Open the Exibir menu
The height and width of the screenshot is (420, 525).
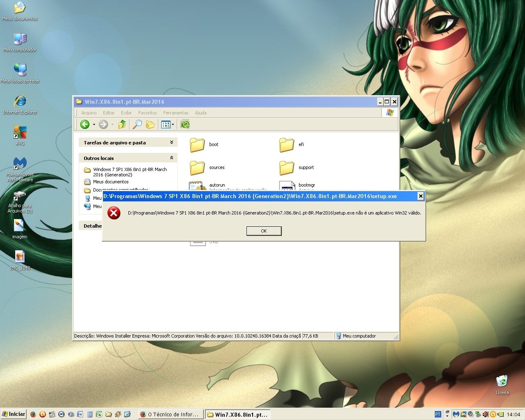(126, 113)
